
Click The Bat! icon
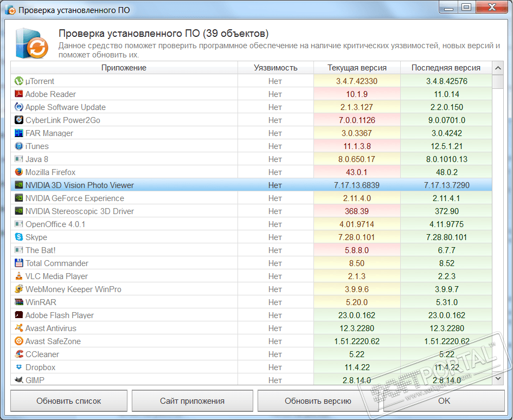(19, 250)
